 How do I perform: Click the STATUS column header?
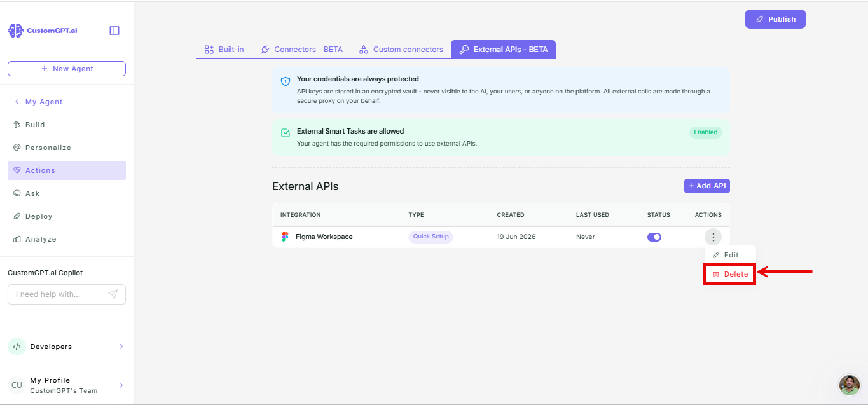pyautogui.click(x=659, y=215)
